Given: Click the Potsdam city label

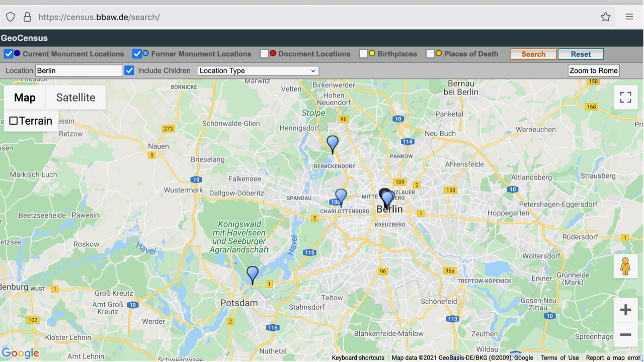Looking at the screenshot, I should click(239, 303).
